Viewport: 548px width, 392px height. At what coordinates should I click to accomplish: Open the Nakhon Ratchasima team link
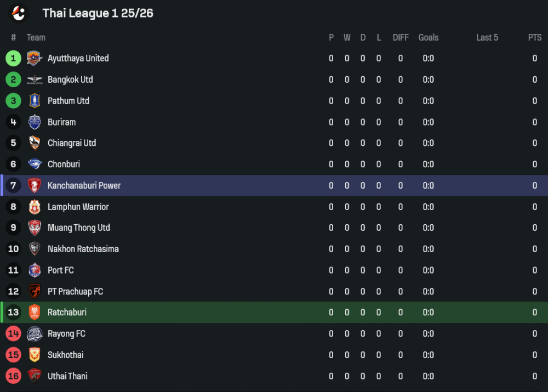coord(83,249)
